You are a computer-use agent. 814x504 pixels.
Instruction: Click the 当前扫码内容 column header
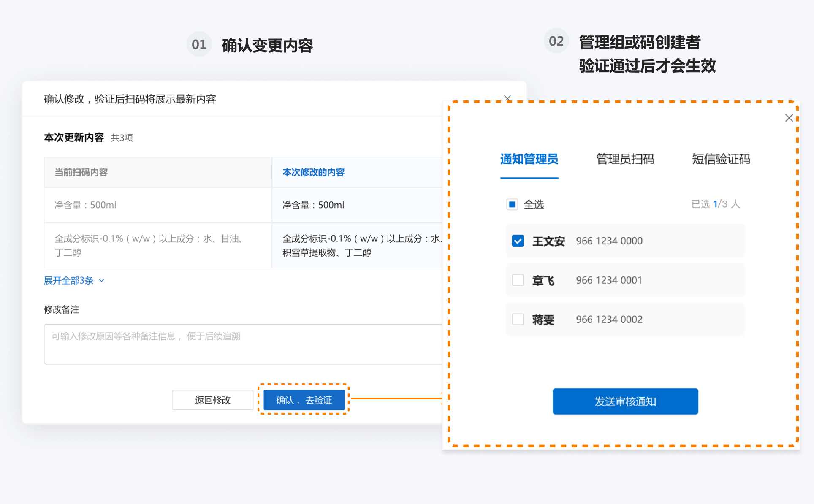click(81, 172)
